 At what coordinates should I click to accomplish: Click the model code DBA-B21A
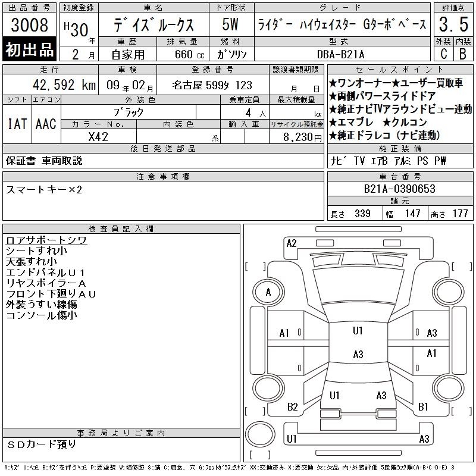pyautogui.click(x=340, y=54)
